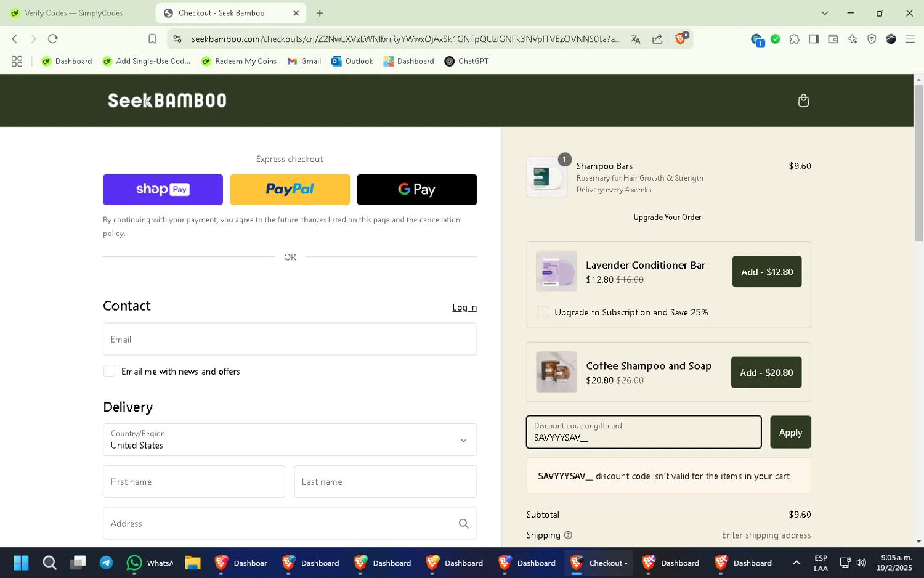Viewport: 924px width, 578px height.
Task: Click the discount code or gift card field
Action: (x=644, y=432)
